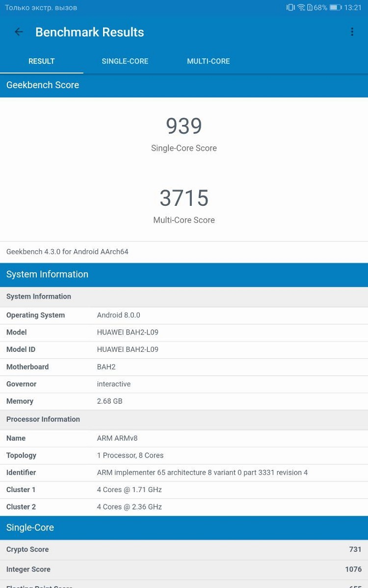Screen dimensions: 368x588
Task: Tap the Только экстр. вызов status text
Action: (41, 7)
